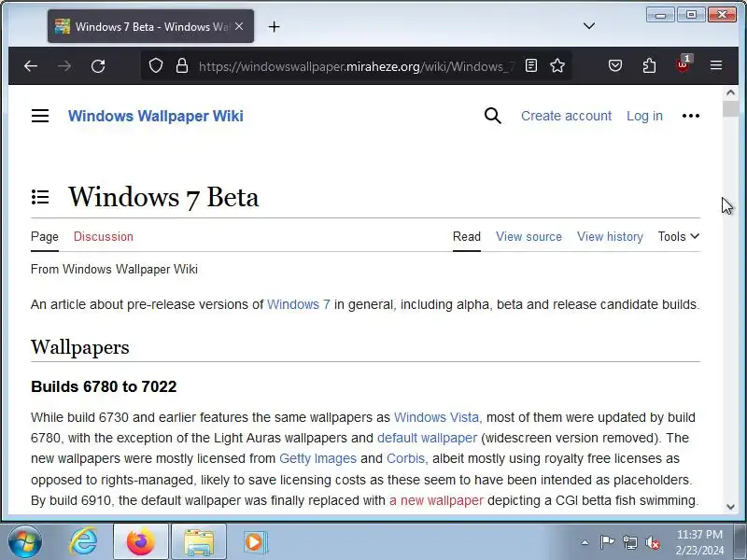Toggle the table of contents icon
The width and height of the screenshot is (747, 560).
(40, 197)
